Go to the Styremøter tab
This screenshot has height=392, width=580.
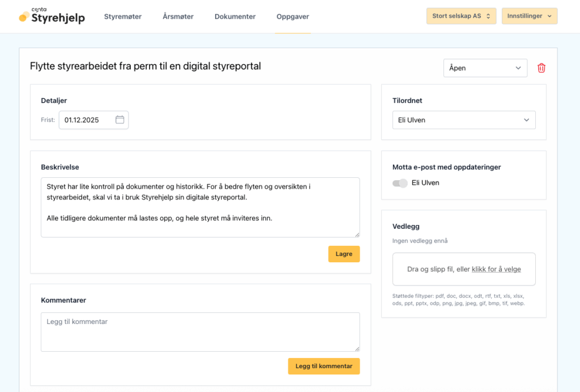click(123, 17)
